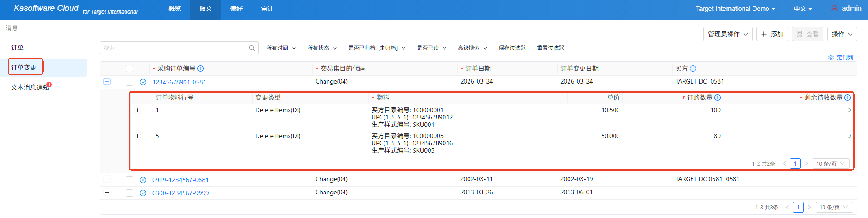Toggle the select-all header checkbox
Viewport: 868px width, 218px height.
(x=130, y=69)
